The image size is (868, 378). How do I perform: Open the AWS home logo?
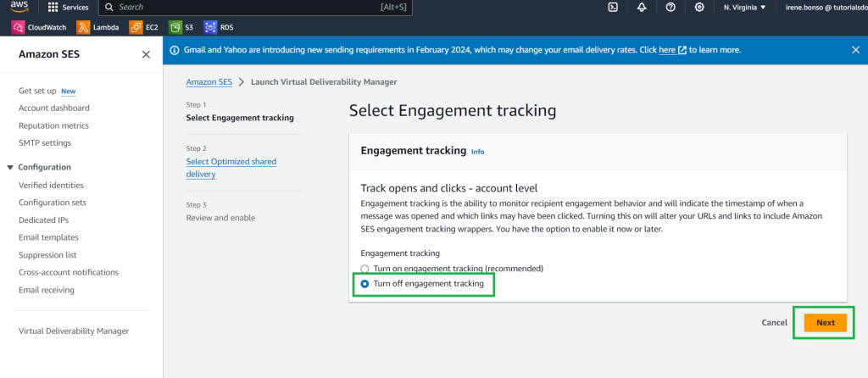(x=19, y=7)
